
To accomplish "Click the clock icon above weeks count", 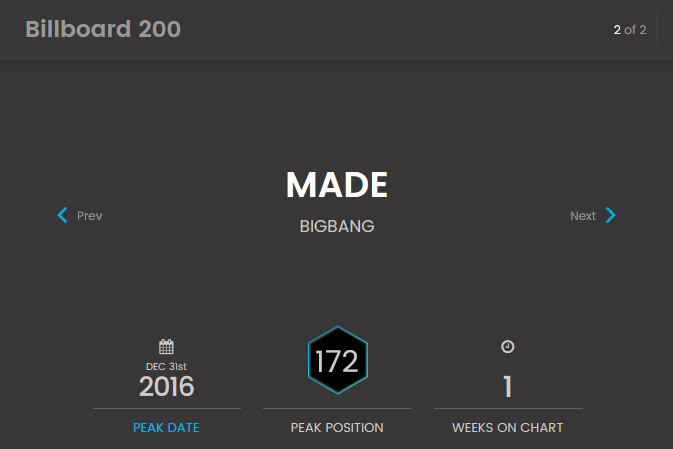I will pos(508,347).
